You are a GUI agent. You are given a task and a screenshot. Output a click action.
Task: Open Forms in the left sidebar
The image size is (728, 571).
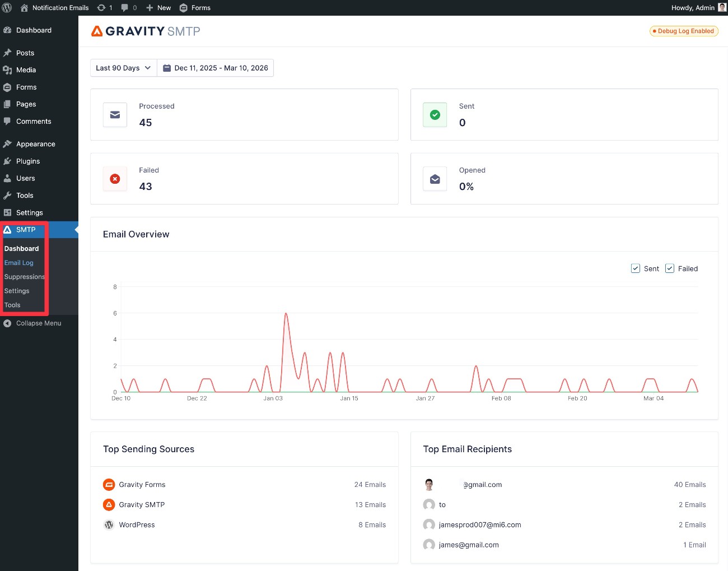[26, 87]
